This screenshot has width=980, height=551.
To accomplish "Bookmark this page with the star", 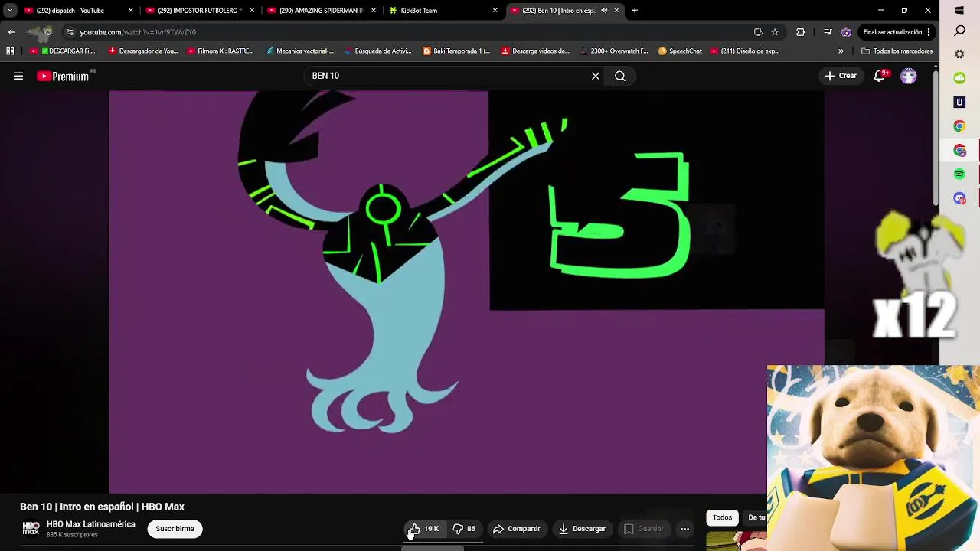I will tap(775, 32).
